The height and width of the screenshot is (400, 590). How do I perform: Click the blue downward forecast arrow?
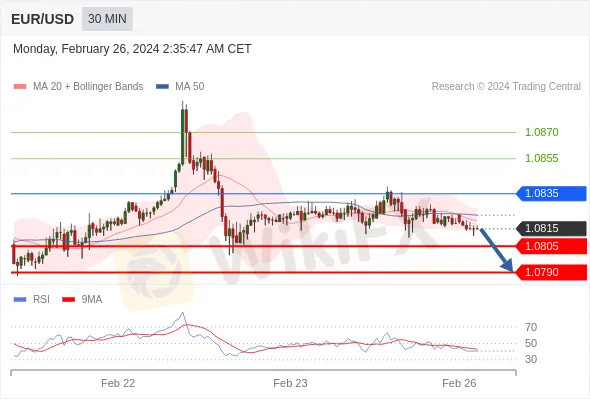497,250
